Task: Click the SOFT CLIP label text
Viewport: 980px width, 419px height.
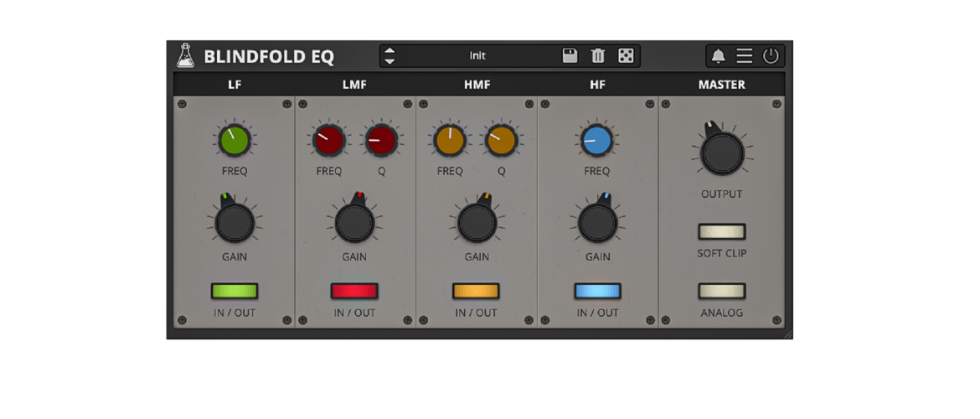Action: click(x=722, y=253)
